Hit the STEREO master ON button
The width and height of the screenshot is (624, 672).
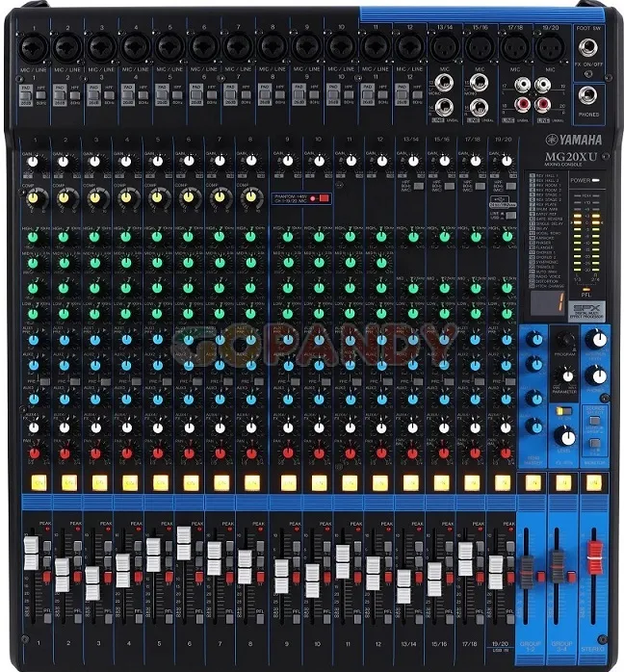point(593,483)
